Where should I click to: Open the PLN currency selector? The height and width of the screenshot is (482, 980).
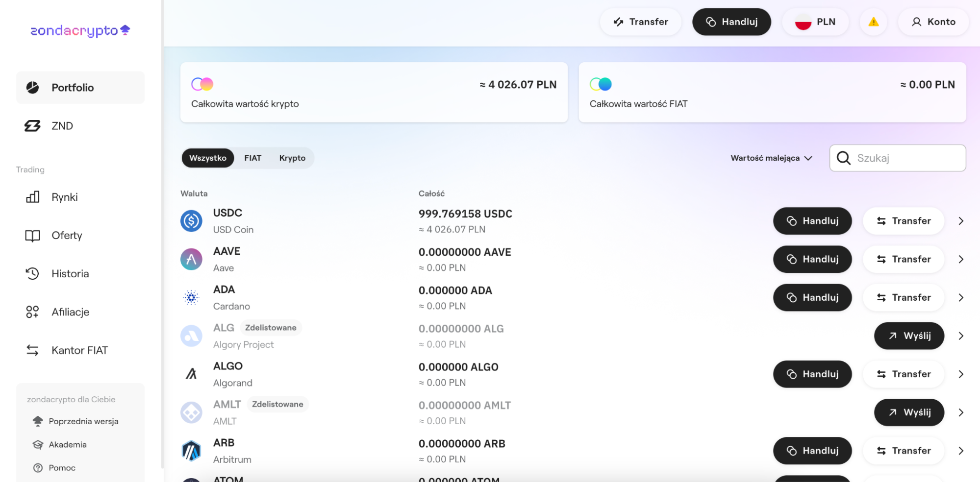(x=815, y=22)
